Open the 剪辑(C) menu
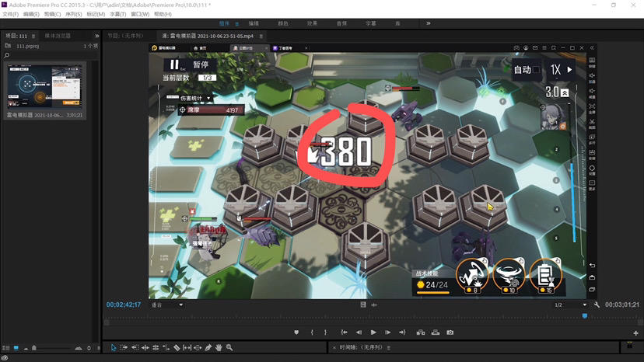The width and height of the screenshot is (644, 362). point(52,14)
